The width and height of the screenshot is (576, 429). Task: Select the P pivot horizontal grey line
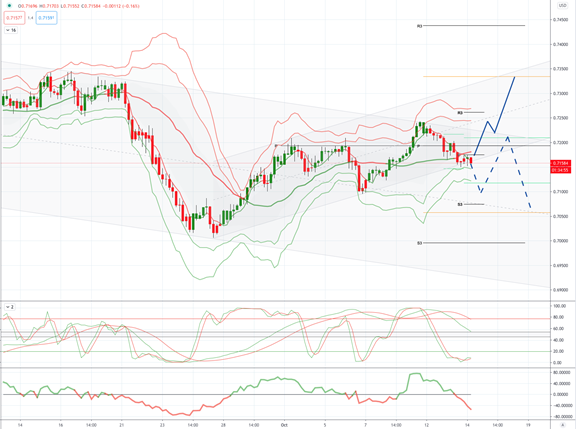[x=412, y=145]
